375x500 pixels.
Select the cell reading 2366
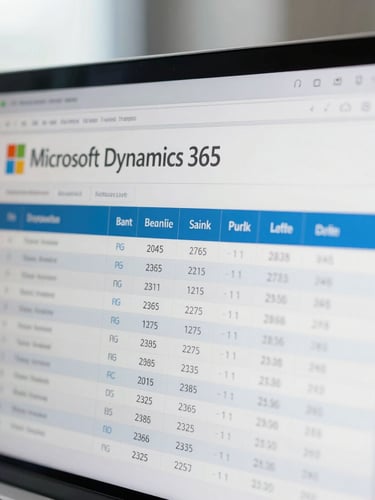[141, 437]
